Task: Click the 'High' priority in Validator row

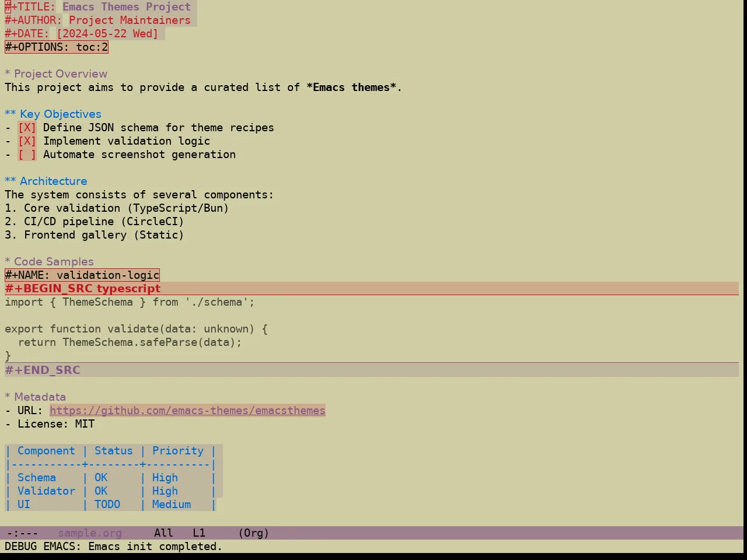Action: [x=165, y=491]
